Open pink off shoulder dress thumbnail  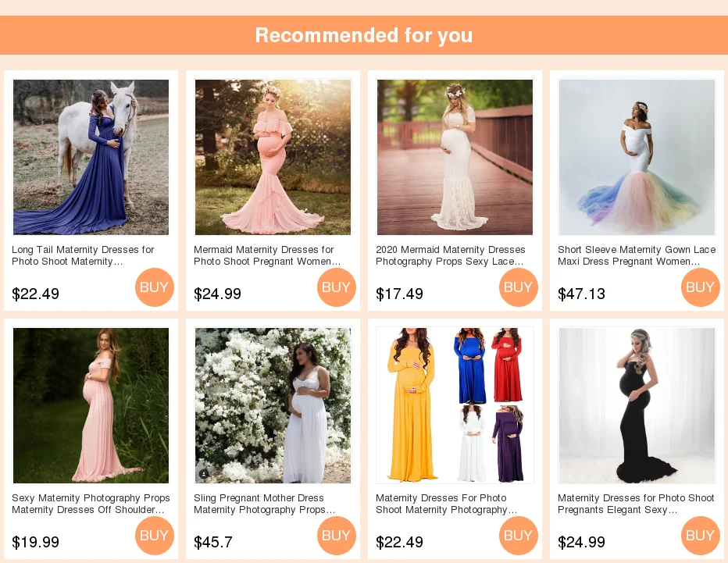[x=91, y=406]
